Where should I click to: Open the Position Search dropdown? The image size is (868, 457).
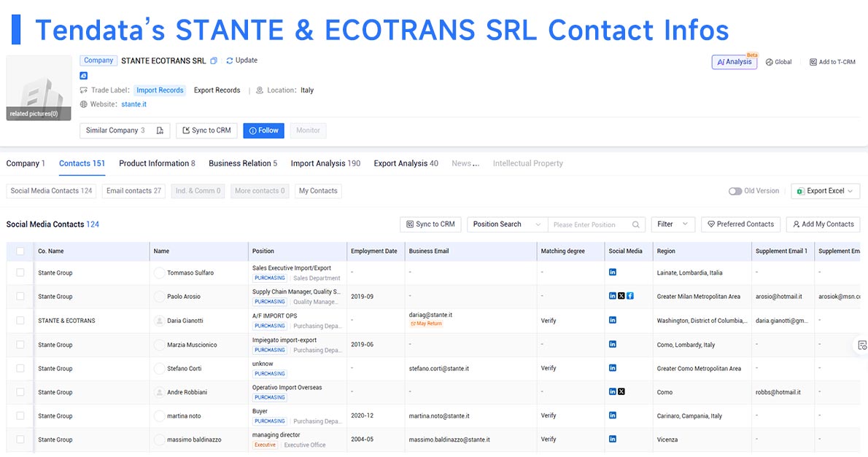(x=507, y=224)
